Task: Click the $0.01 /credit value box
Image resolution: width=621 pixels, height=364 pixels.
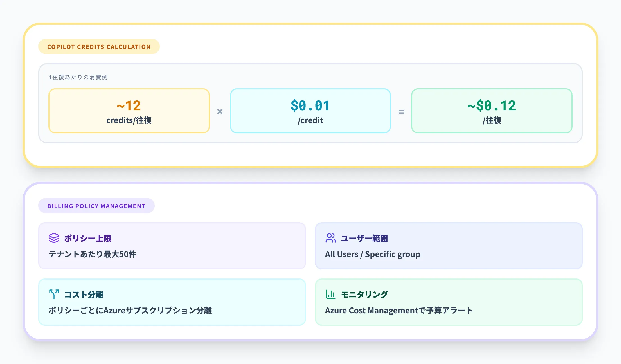Action: 310,111
